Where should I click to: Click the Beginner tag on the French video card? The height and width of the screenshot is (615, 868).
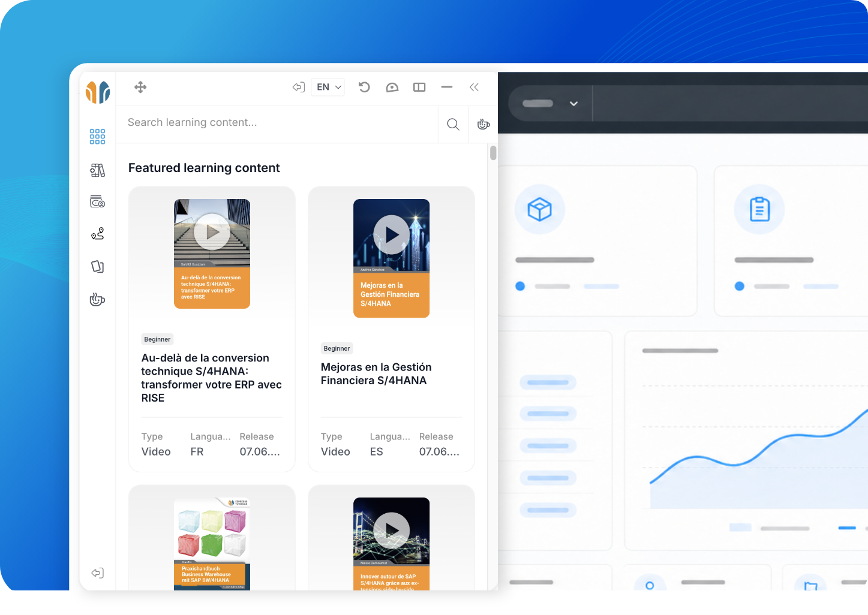point(157,339)
